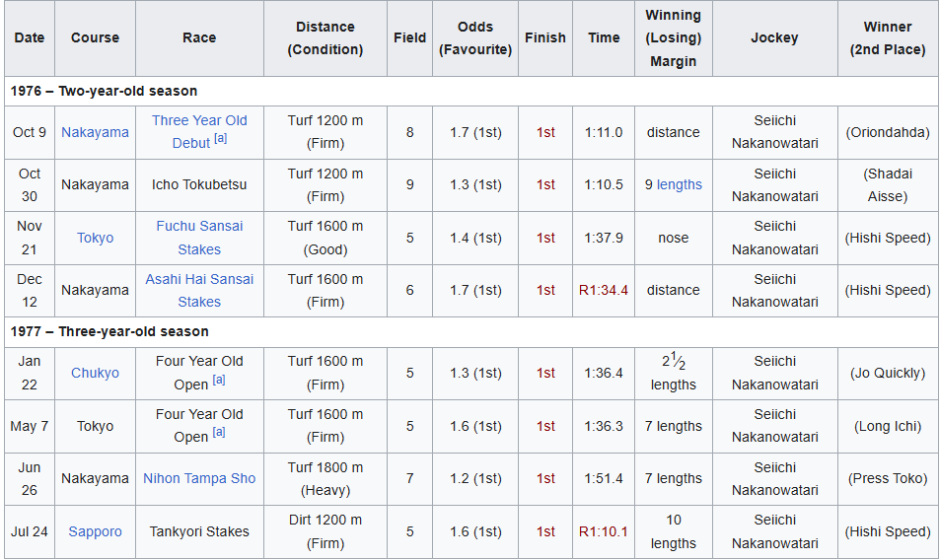Open the Nihon Tampa Sho link
The image size is (939, 560).
[199, 478]
